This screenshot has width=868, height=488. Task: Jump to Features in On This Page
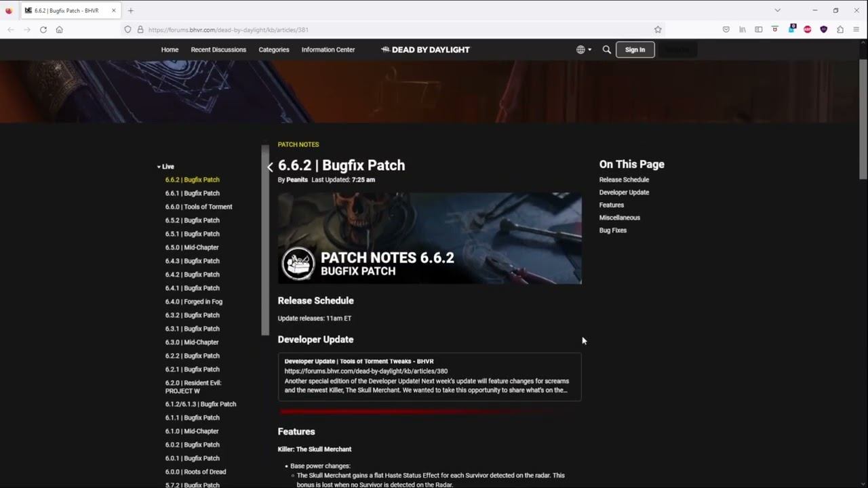612,205
